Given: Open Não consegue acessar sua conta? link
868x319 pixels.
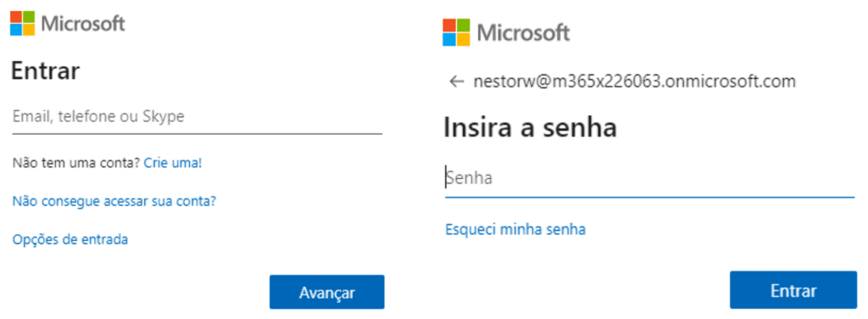Looking at the screenshot, I should tap(114, 201).
